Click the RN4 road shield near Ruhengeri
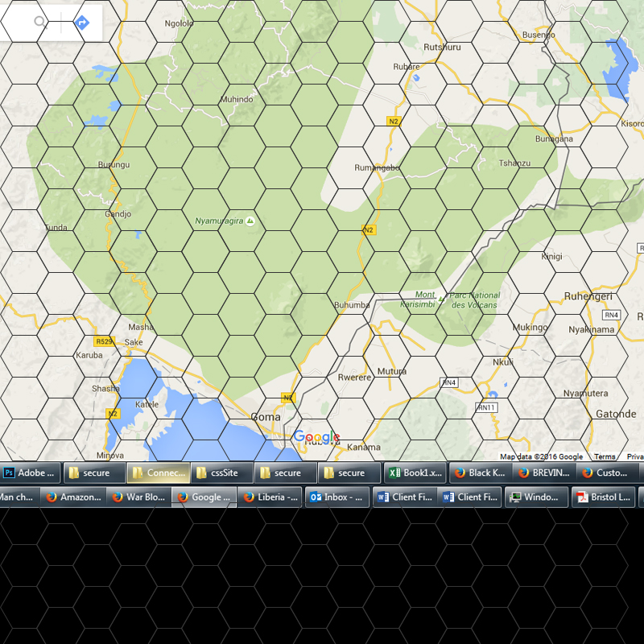The height and width of the screenshot is (644, 644). (611, 315)
